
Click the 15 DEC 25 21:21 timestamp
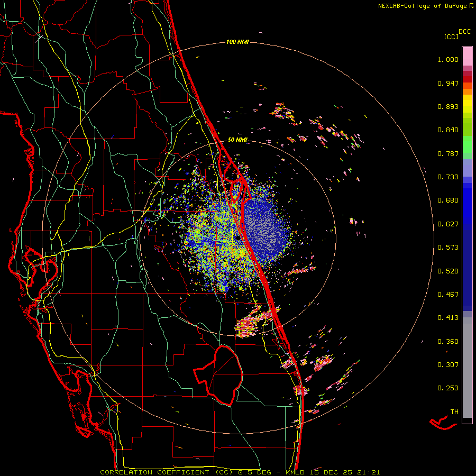345,472
